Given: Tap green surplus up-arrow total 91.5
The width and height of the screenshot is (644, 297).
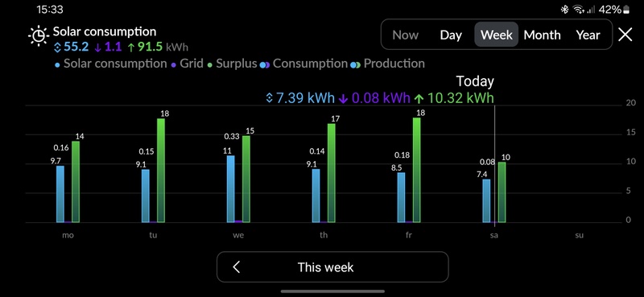Looking at the screenshot, I should 146,47.
